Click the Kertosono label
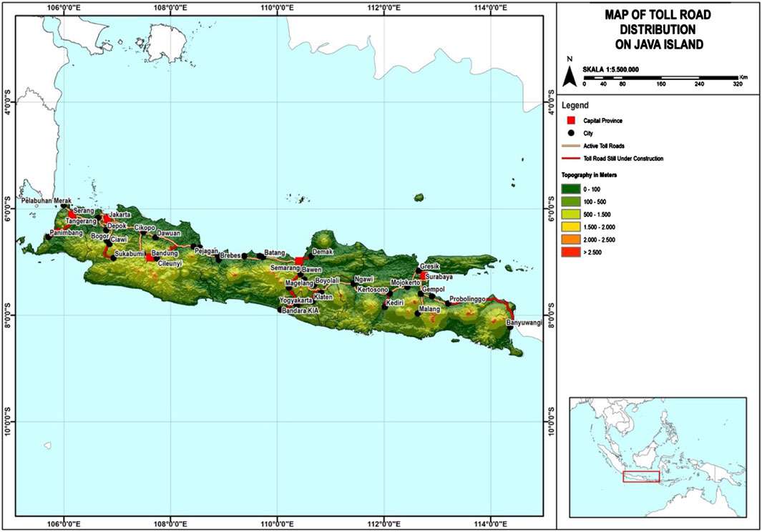The width and height of the screenshot is (762, 532). point(373,290)
